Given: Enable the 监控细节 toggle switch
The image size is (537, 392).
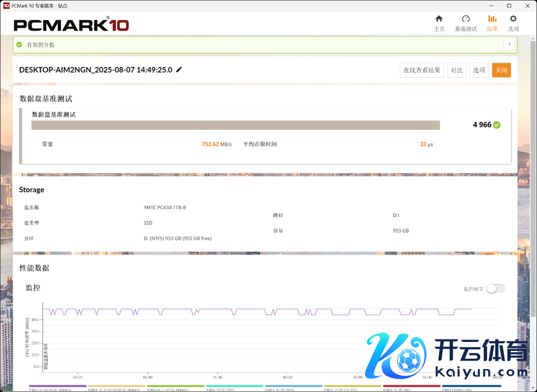Looking at the screenshot, I should pyautogui.click(x=495, y=288).
